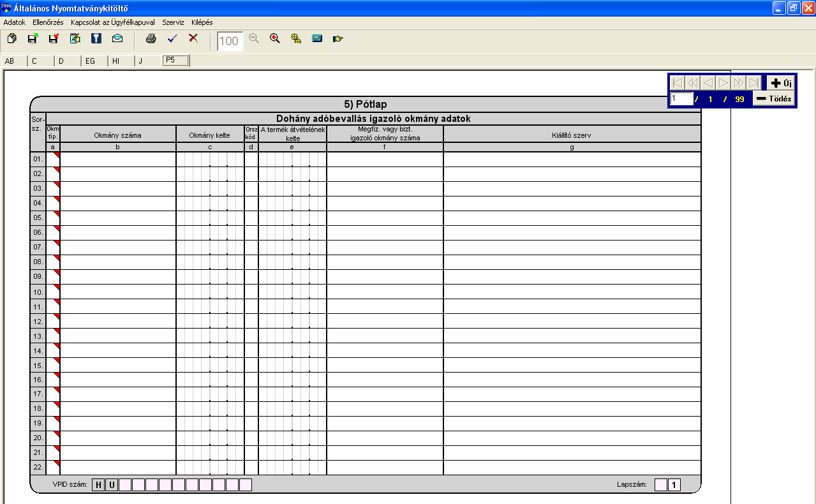Click the zoom out magnifier icon
Screen dimensions: 816x504
[x=254, y=38]
